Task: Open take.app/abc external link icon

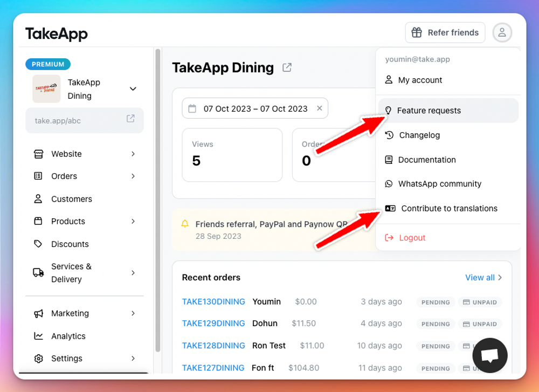Action: click(x=130, y=119)
